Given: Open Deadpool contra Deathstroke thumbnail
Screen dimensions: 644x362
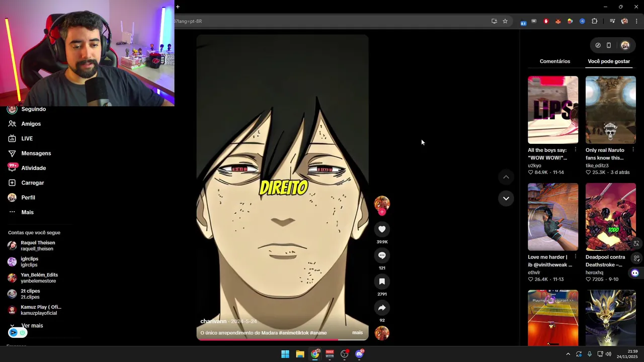Looking at the screenshot, I should (611, 217).
